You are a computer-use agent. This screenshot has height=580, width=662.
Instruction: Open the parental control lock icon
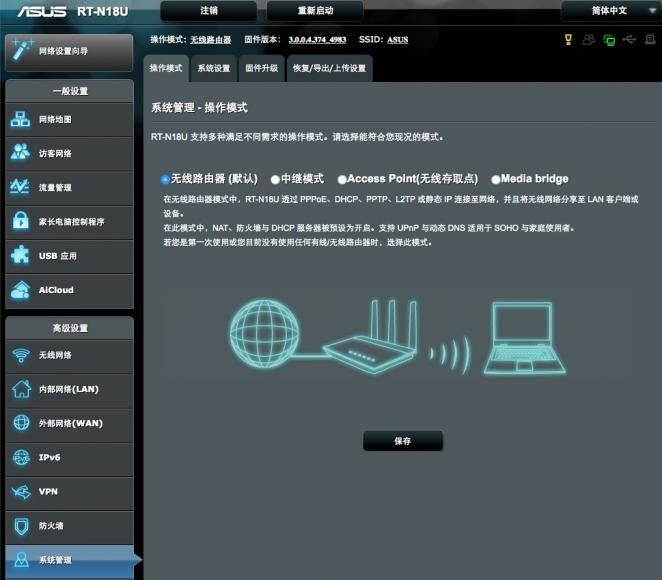[x=20, y=221]
